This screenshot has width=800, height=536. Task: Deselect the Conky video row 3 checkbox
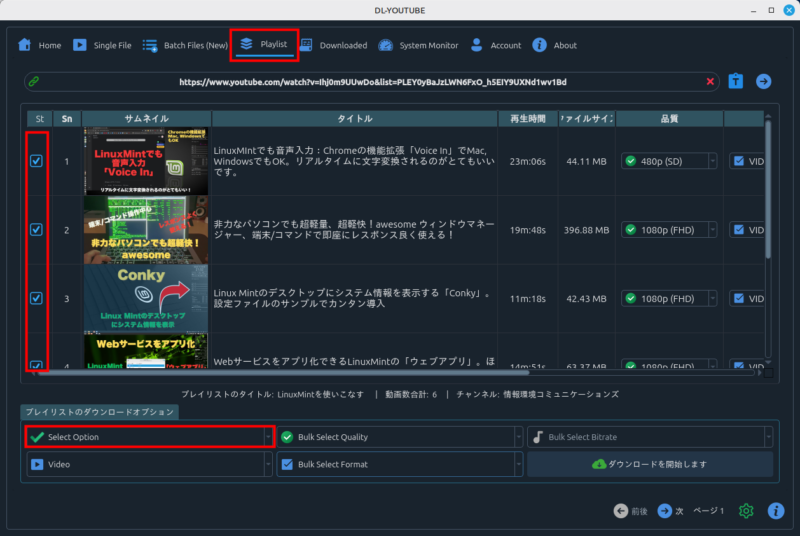tap(37, 298)
